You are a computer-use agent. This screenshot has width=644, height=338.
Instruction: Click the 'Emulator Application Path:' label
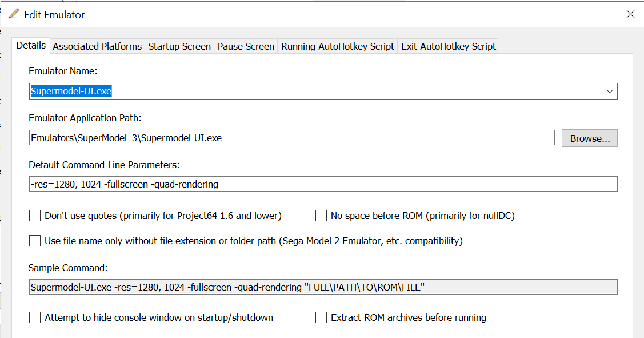click(x=85, y=118)
